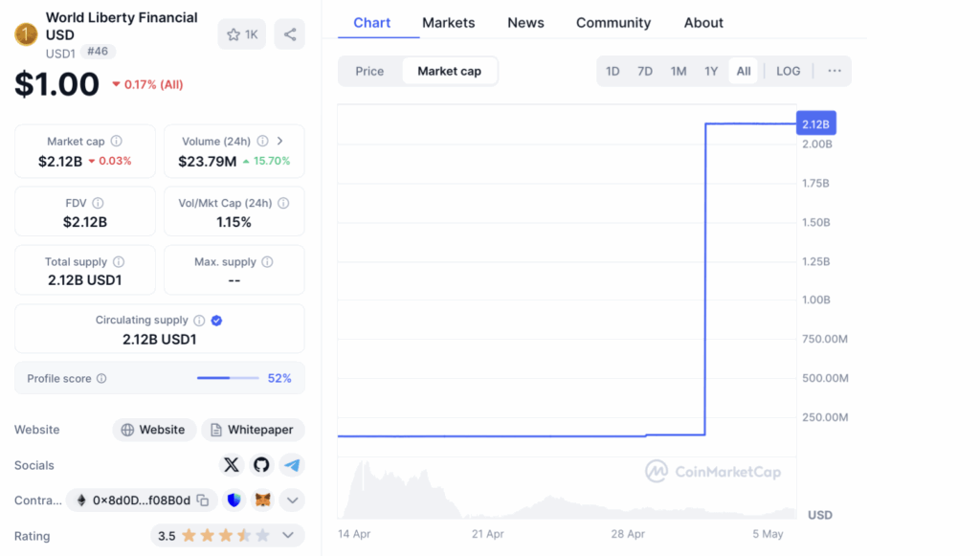Screen dimensions: 980x556
Task: Click the $23.79M volume value
Action: (208, 162)
